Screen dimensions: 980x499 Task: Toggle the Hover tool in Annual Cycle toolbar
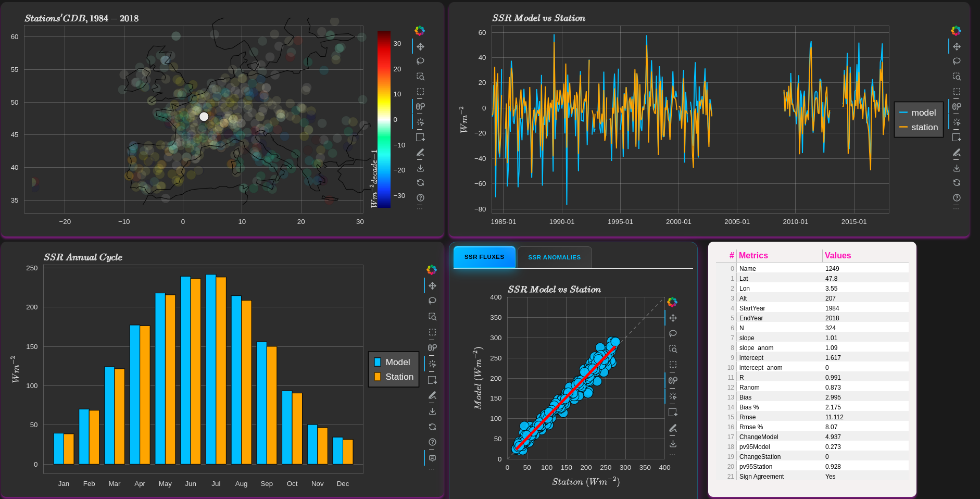(x=432, y=458)
